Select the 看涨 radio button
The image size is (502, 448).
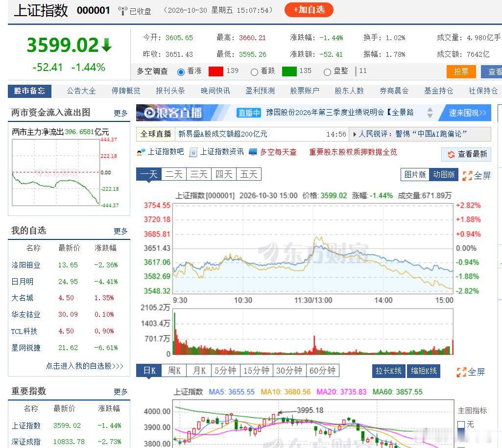point(181,72)
